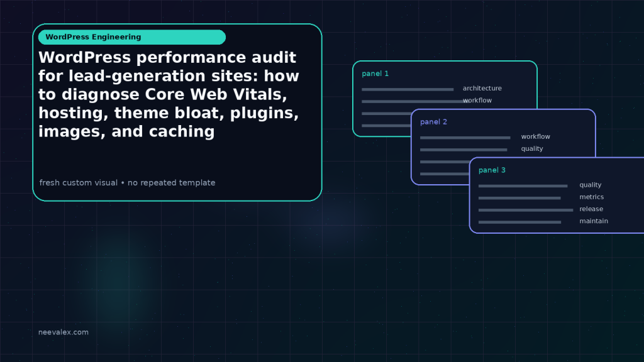644x362 pixels.
Task: Click the WordPress Engineering badge
Action: (x=132, y=37)
